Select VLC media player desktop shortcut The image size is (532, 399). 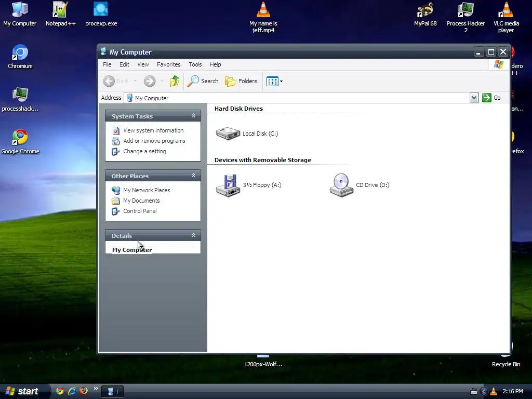pyautogui.click(x=506, y=17)
